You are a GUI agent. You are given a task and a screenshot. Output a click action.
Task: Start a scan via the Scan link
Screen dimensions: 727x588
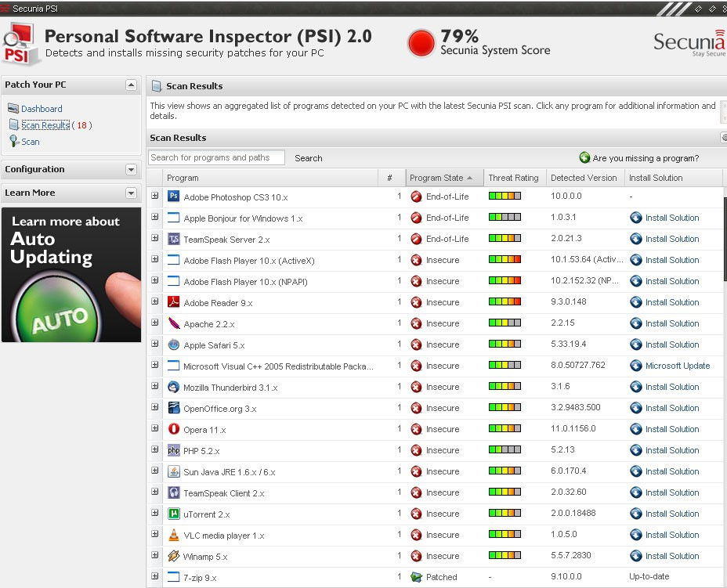(x=30, y=142)
